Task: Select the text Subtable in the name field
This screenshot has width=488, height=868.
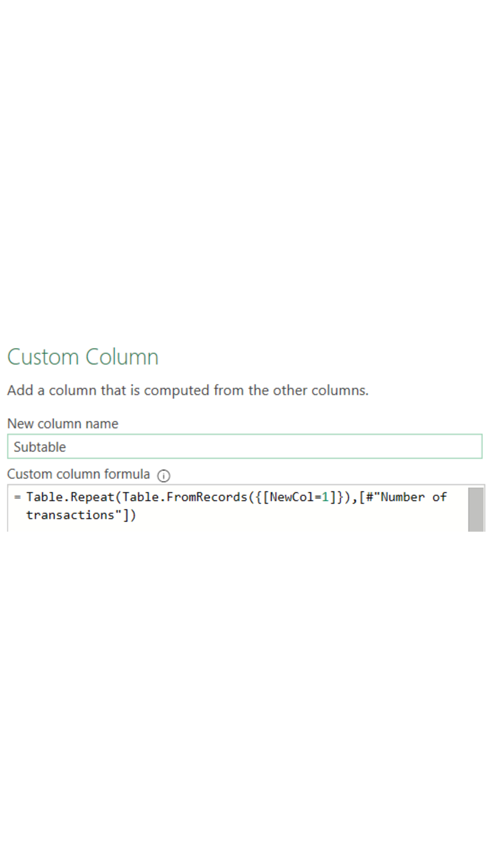Action: (39, 447)
